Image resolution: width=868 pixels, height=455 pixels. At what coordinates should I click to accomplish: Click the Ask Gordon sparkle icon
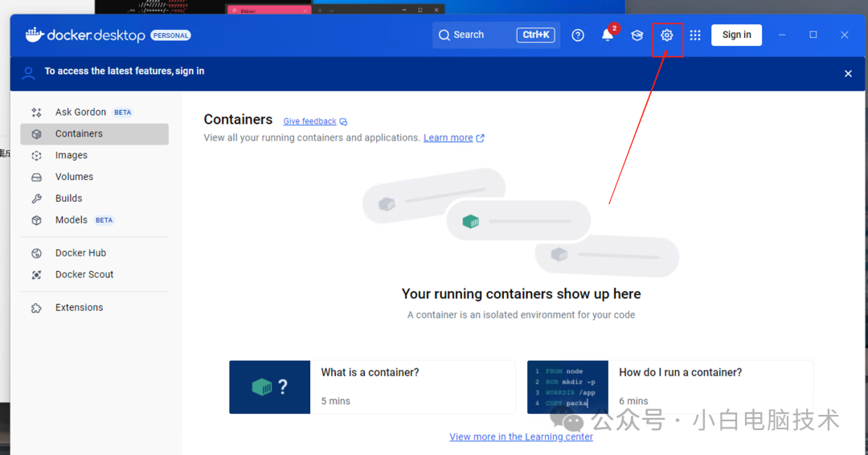[x=36, y=113]
